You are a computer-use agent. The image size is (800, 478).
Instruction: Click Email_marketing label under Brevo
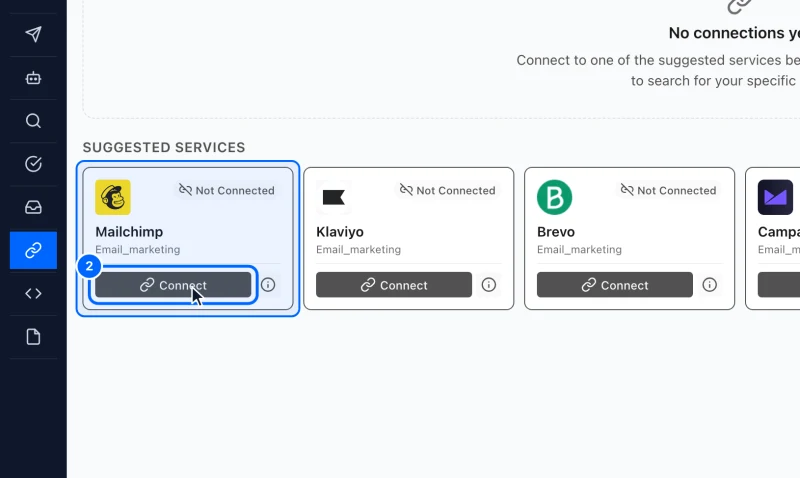[580, 249]
